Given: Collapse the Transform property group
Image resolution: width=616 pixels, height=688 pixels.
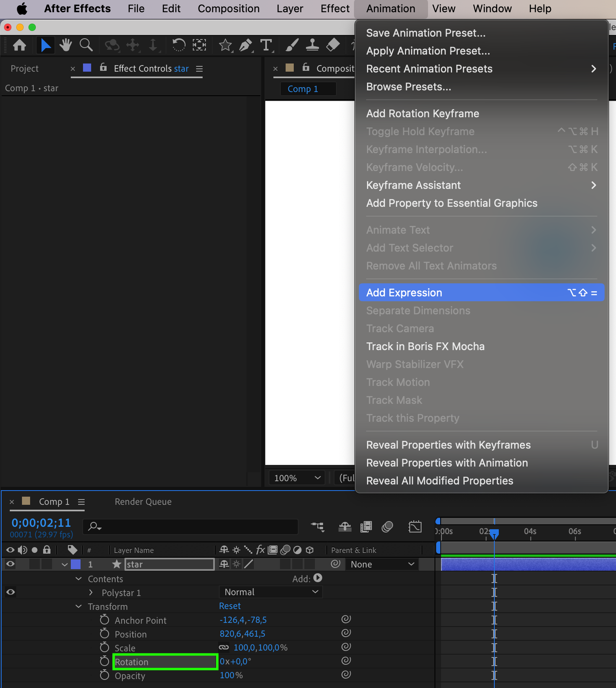Looking at the screenshot, I should pyautogui.click(x=79, y=606).
